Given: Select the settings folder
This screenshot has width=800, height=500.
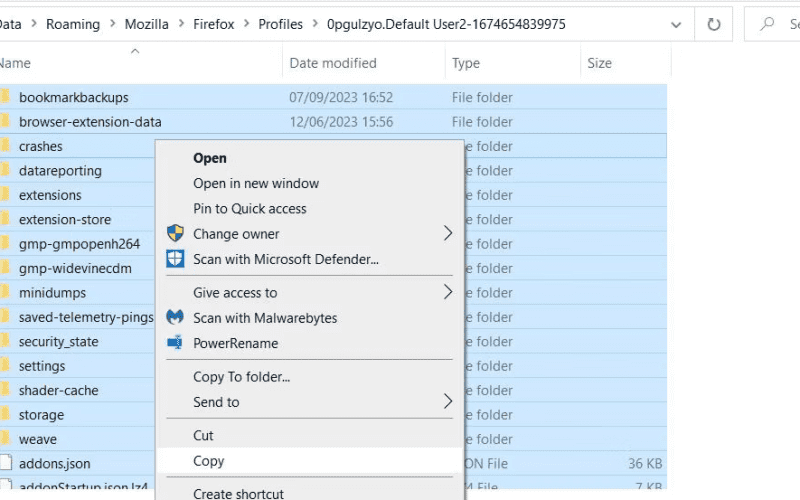Looking at the screenshot, I should pos(42,366).
